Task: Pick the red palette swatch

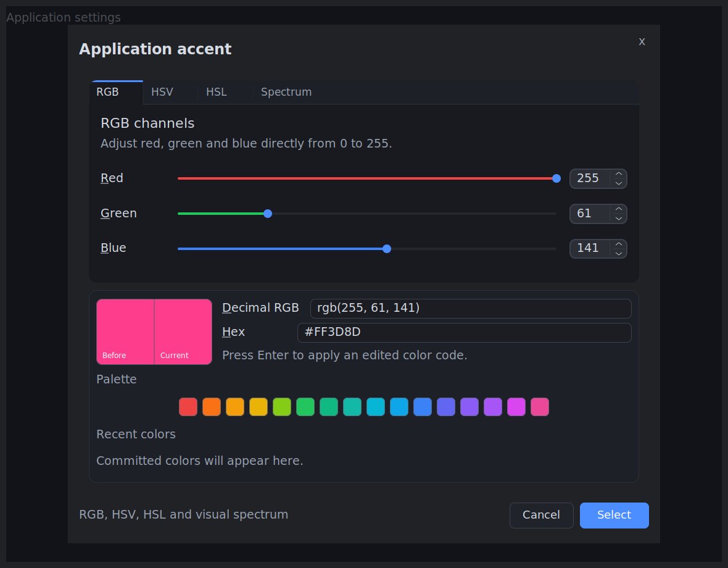Action: point(188,407)
